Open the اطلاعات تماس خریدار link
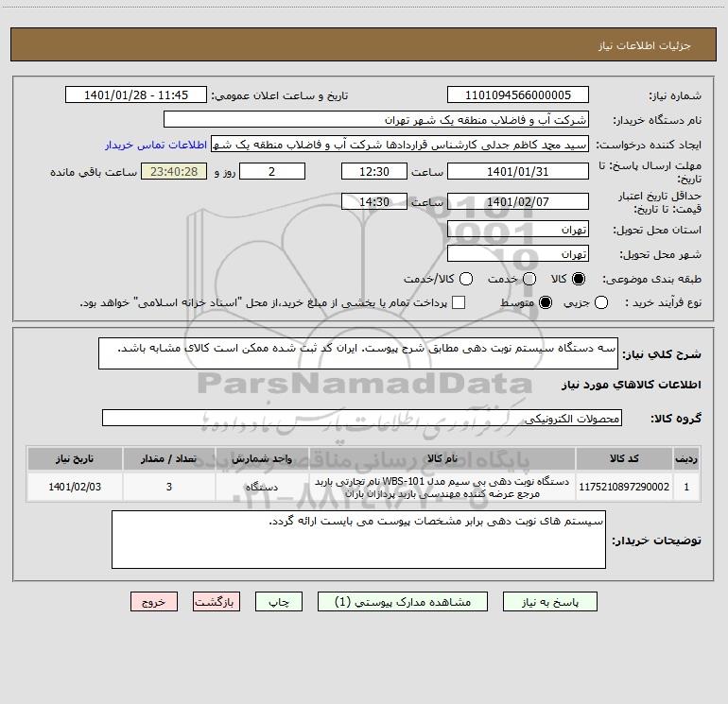This screenshot has width=728, height=704. point(156,145)
